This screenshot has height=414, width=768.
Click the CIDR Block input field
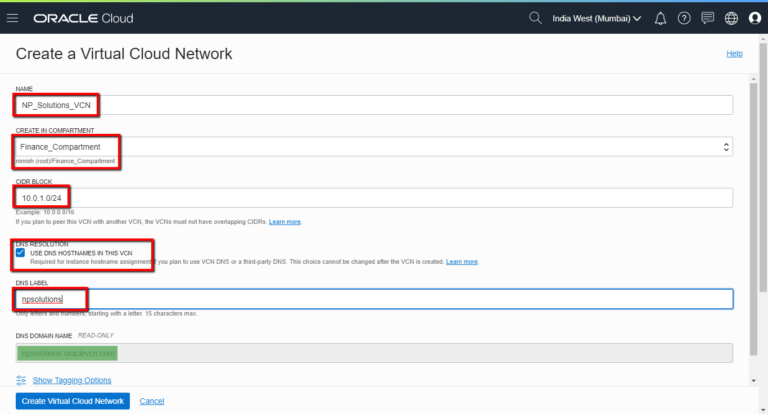(x=374, y=198)
